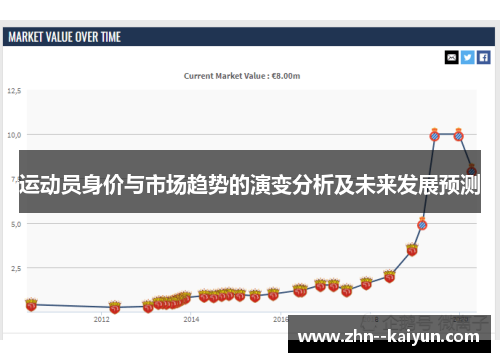Select the earliest data point marker on the chart
The image size is (500, 362).
click(31, 304)
